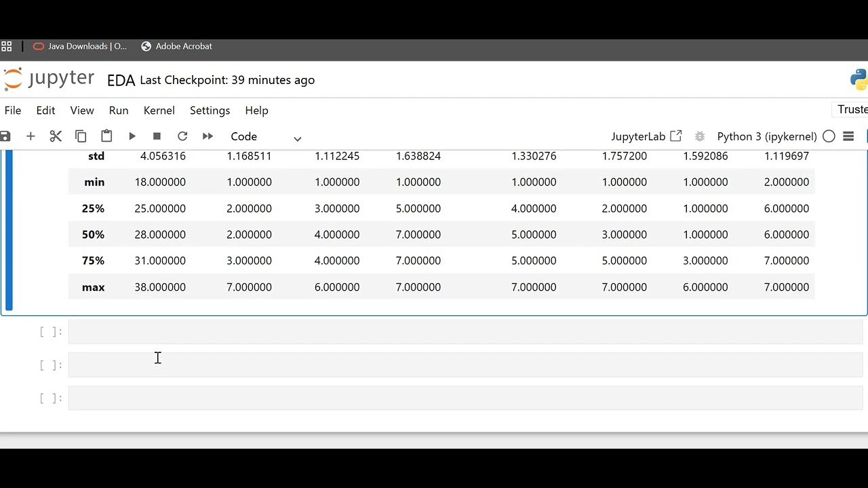Save the notebook with the save icon

tap(5, 136)
